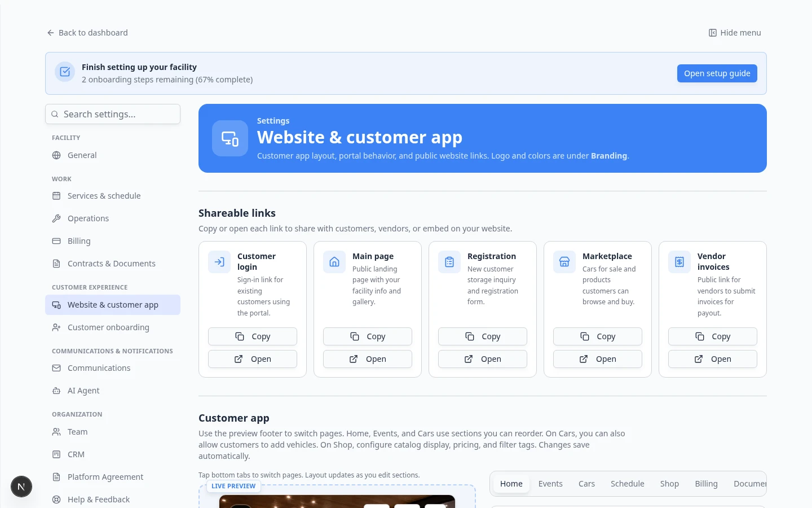Focus the Search settings field

(x=113, y=114)
